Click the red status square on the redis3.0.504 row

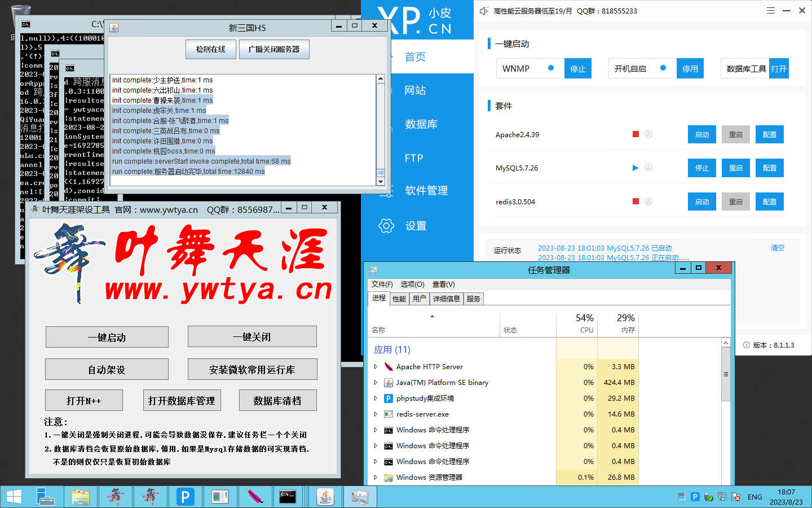click(x=636, y=202)
